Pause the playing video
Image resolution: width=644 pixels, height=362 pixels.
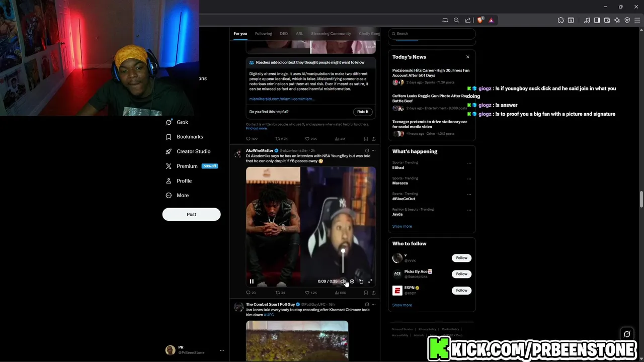tap(252, 282)
